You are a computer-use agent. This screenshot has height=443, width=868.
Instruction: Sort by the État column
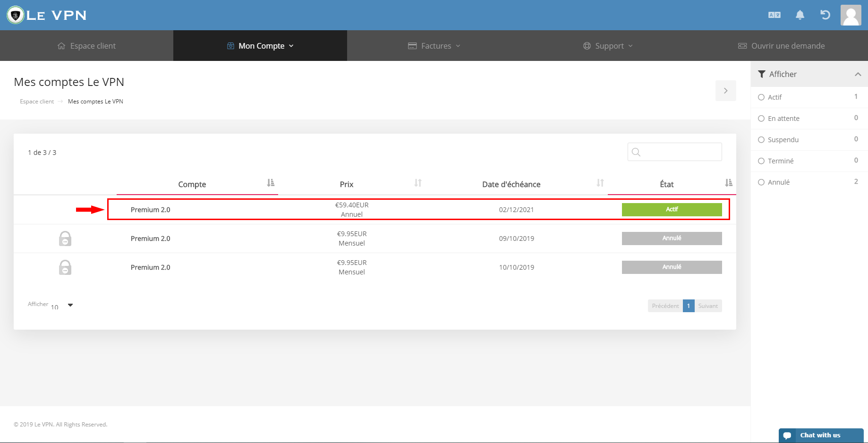click(x=729, y=183)
